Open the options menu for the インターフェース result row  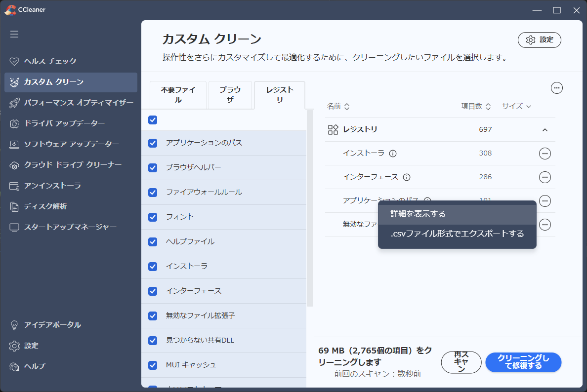545,177
